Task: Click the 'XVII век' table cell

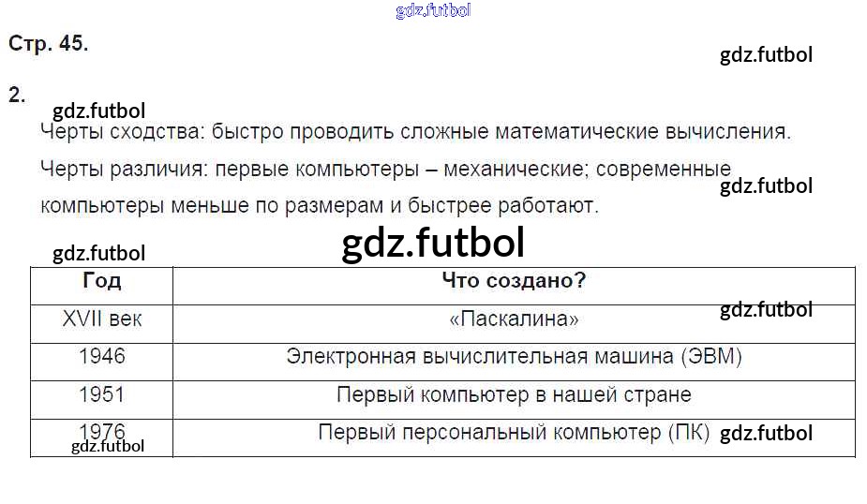Action: (x=101, y=319)
